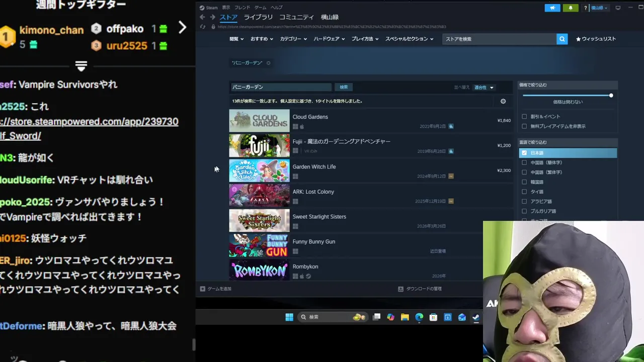This screenshot has height=362, width=644.
Task: Open the 適合性 sort order dropdown
Action: pos(484,87)
